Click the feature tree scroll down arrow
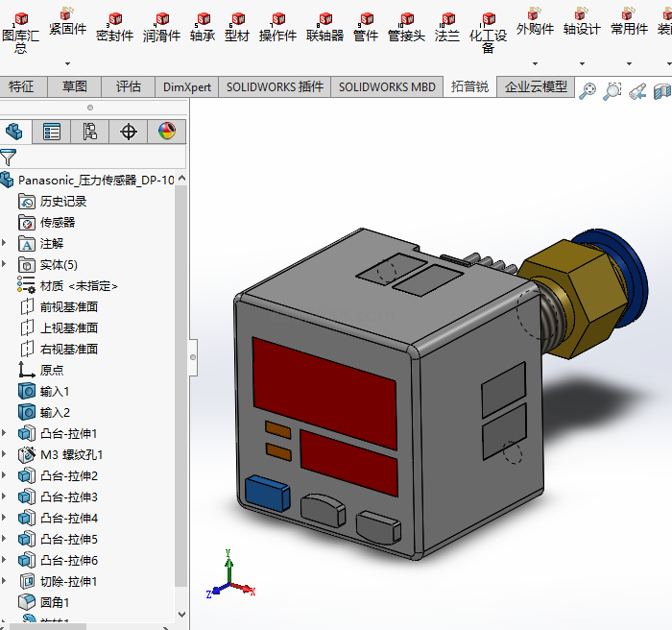 182,614
